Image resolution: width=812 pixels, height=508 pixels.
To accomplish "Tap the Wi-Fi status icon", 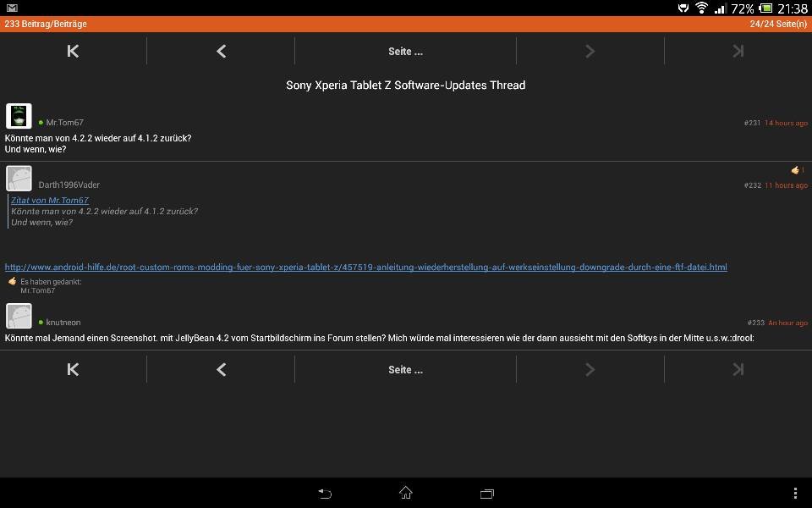I will [702, 8].
